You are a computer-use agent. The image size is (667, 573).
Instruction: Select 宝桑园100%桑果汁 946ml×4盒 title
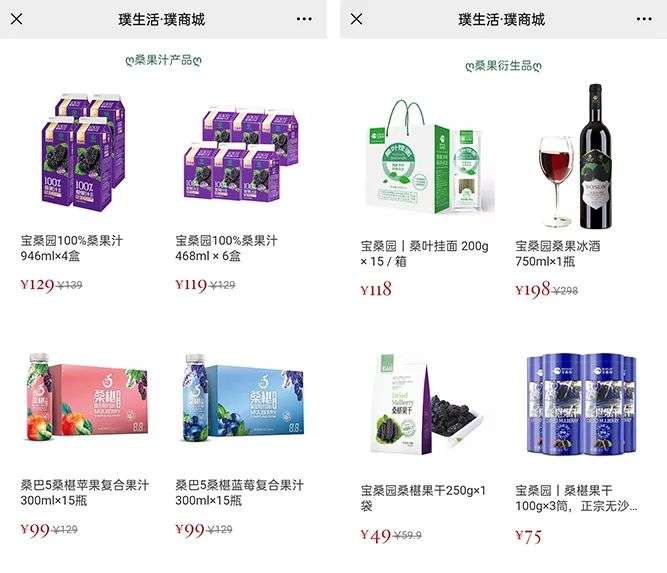[71, 248]
